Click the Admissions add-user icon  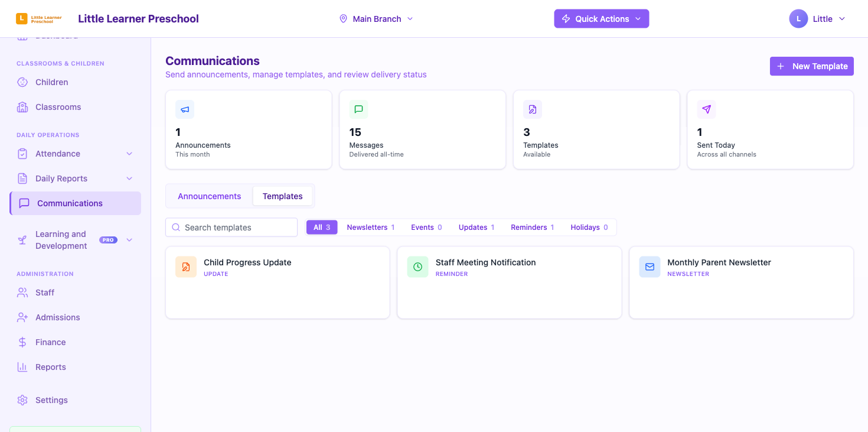(22, 317)
